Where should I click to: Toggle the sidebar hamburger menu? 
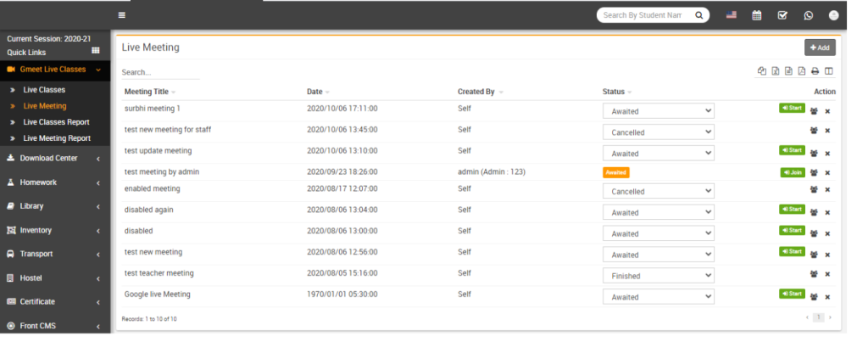click(x=122, y=15)
